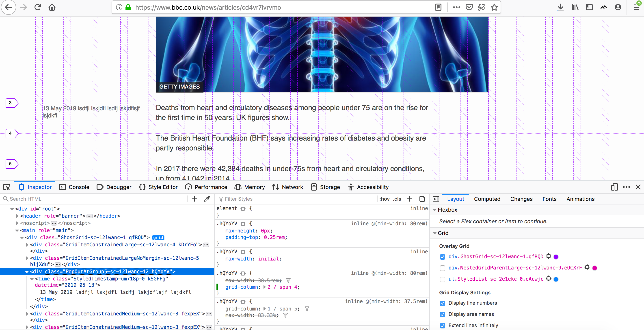This screenshot has height=330, width=644.
Task: Open the Downloads icon in the toolbar
Action: pos(560,7)
